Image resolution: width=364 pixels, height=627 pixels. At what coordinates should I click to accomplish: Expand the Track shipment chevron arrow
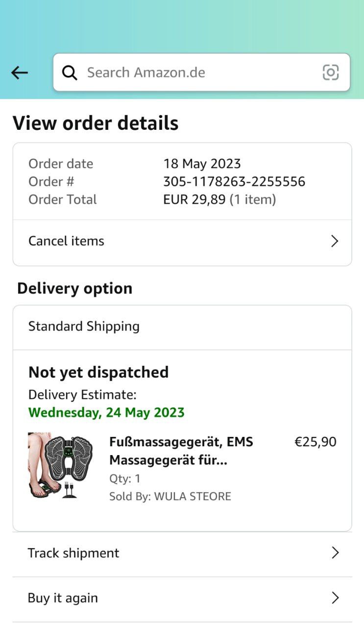click(335, 553)
